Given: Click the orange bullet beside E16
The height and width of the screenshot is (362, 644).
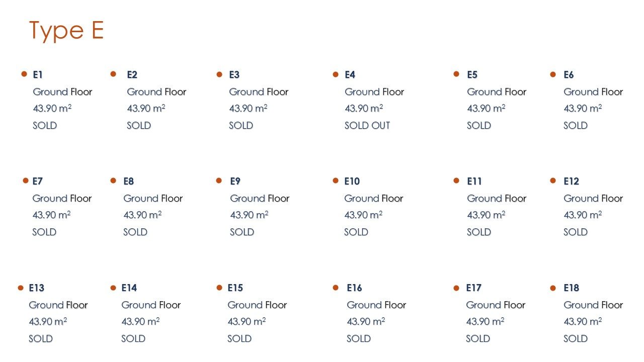Looking at the screenshot, I should [336, 288].
